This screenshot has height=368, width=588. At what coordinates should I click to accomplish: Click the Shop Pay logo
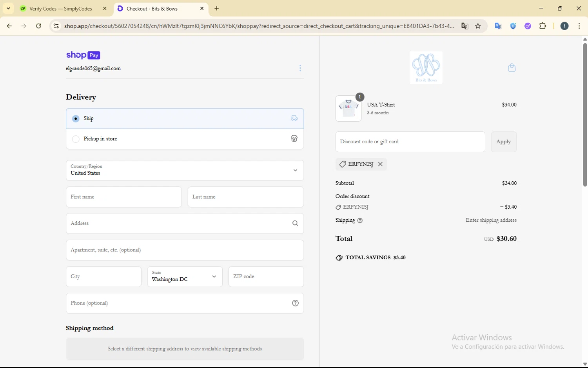83,55
